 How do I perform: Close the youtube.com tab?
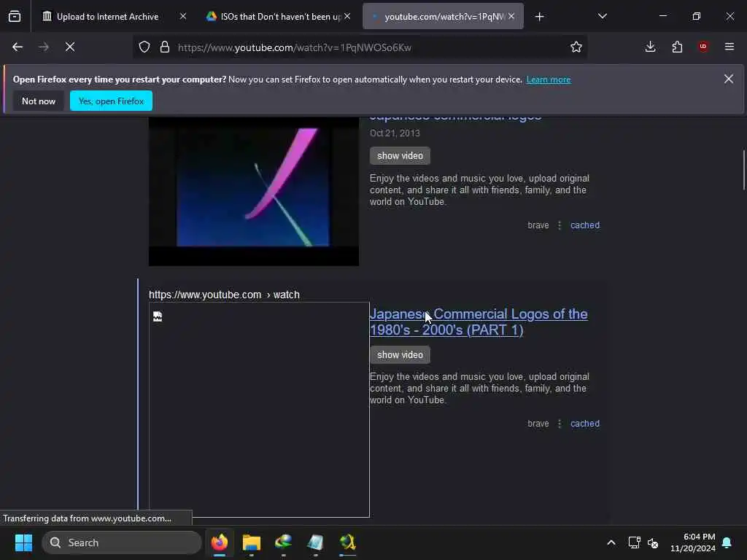[511, 16]
